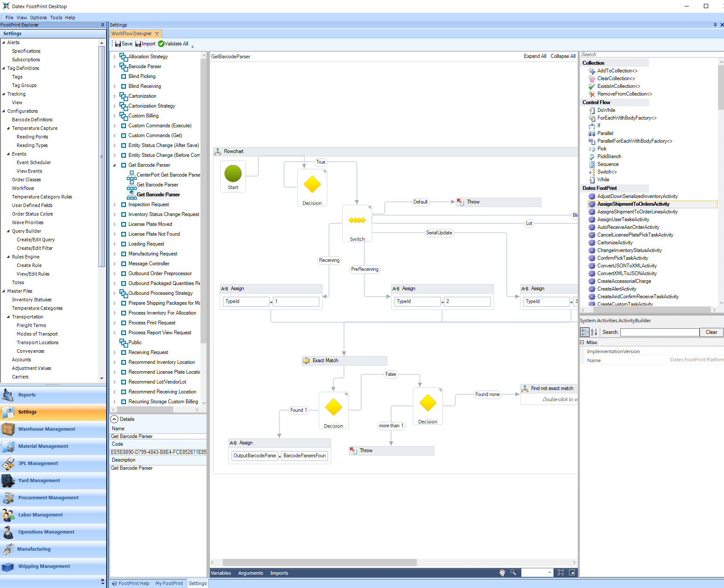This screenshot has width=724, height=588.
Task: Open the Tools menu
Action: (x=56, y=18)
